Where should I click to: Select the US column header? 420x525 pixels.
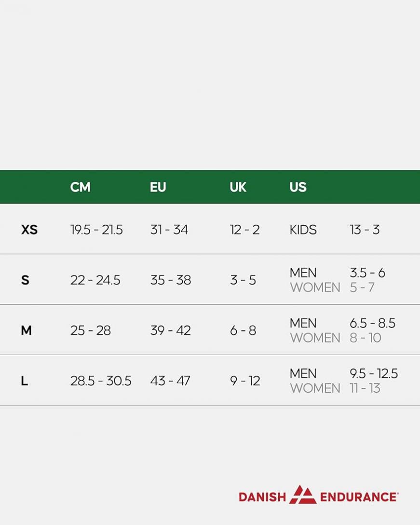[298, 187]
